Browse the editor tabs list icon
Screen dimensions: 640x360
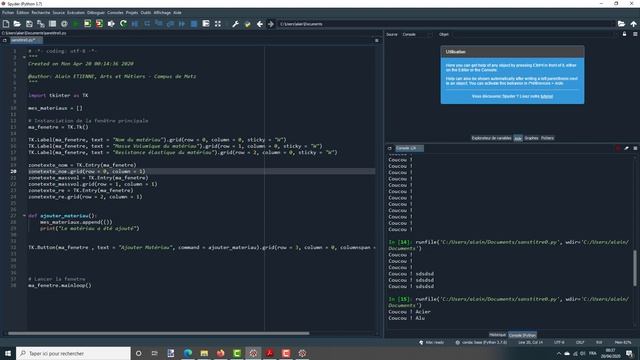(x=4, y=40)
